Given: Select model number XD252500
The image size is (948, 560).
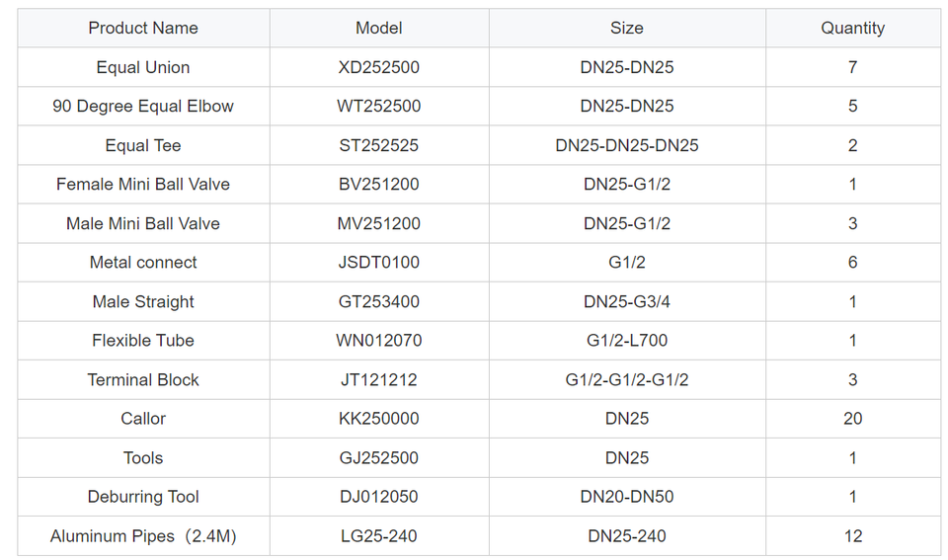Looking at the screenshot, I should coord(379,67).
